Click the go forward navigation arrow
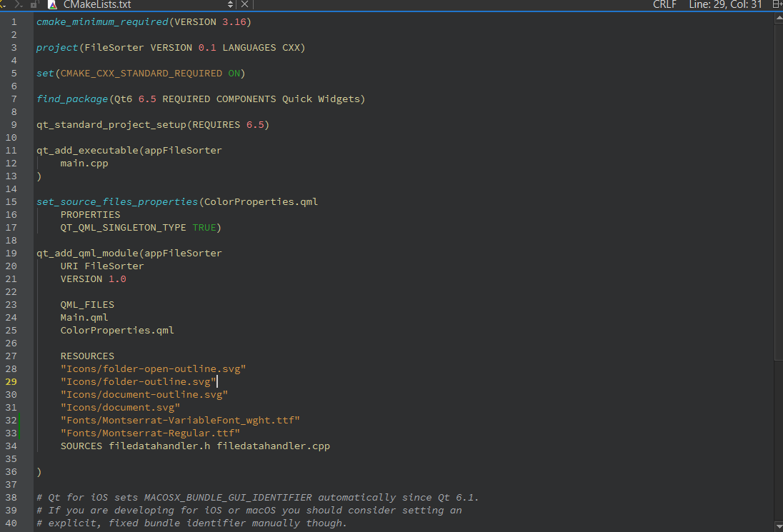Viewport: 783px width, 532px height. pos(19,4)
